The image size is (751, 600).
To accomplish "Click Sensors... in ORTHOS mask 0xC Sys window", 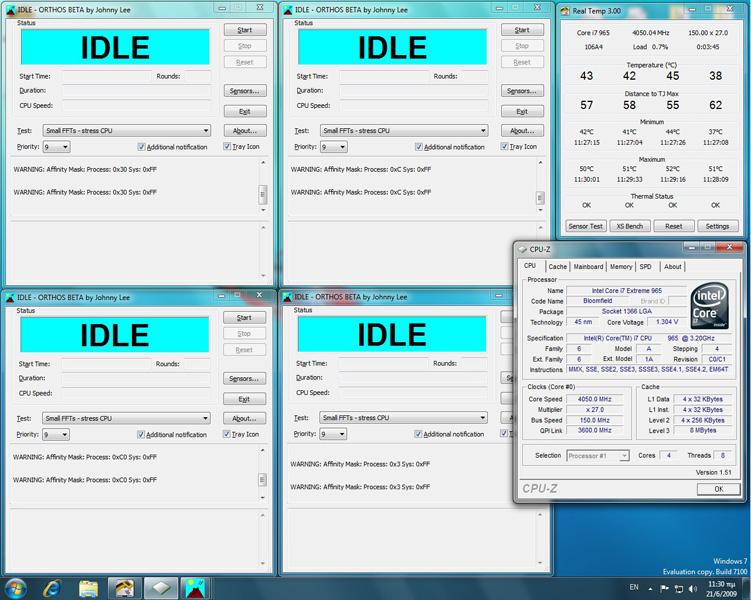I will (522, 91).
